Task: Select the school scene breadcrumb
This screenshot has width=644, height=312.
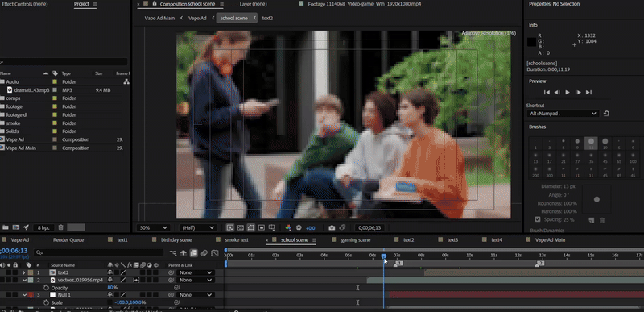Action: [x=233, y=18]
